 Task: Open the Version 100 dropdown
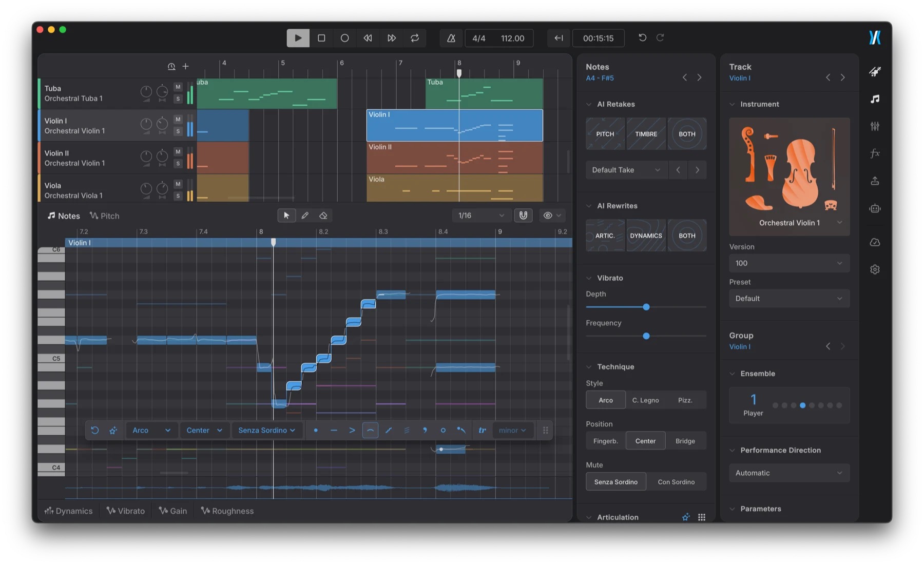[790, 263]
